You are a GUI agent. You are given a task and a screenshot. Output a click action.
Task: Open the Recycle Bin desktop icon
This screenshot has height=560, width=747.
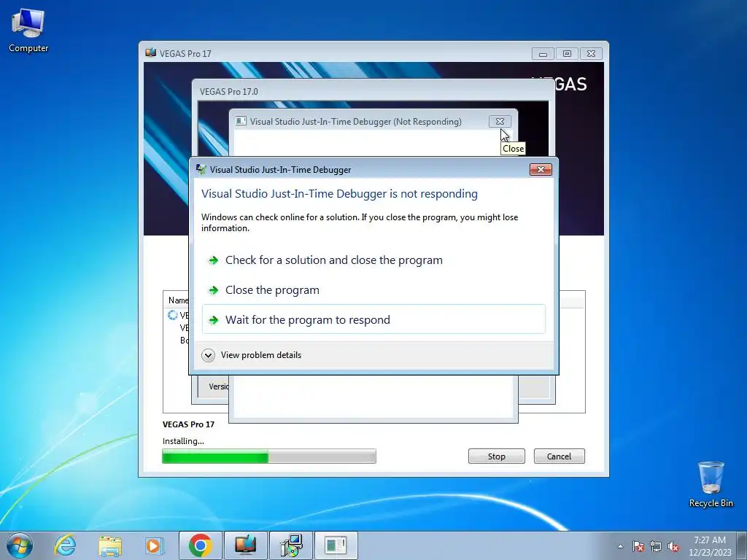point(711,484)
